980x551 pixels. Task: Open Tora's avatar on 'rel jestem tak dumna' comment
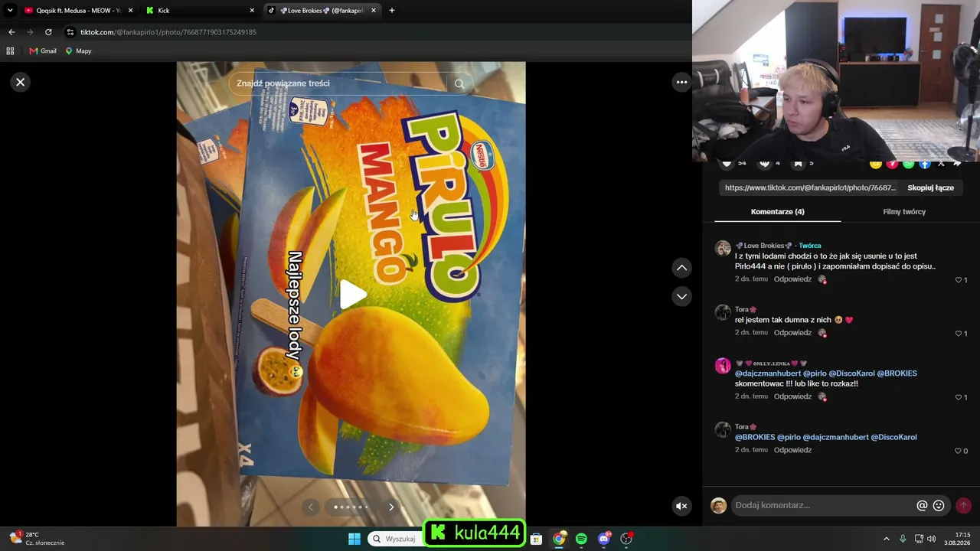click(x=723, y=312)
